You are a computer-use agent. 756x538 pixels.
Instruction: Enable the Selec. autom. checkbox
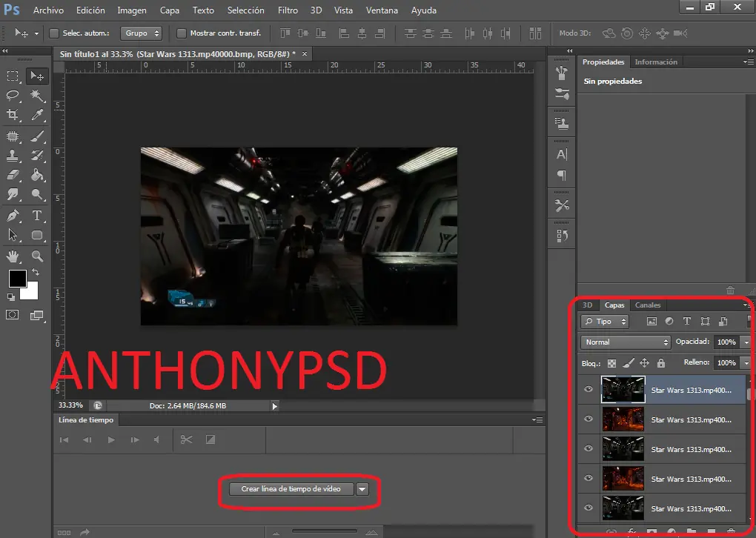[x=54, y=33]
